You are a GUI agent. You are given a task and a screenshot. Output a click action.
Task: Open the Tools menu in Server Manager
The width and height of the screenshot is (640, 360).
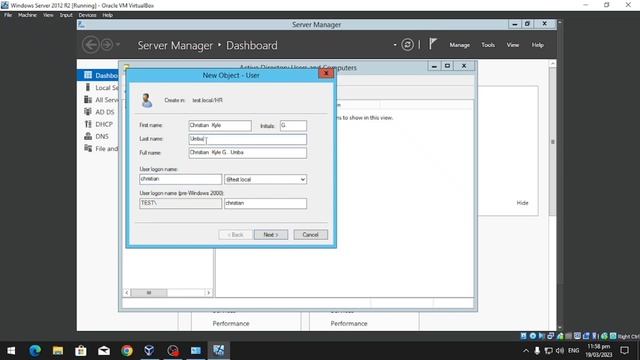[488, 45]
